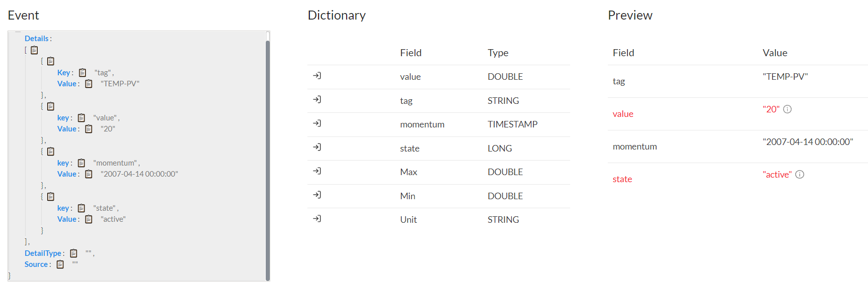This screenshot has height=290, width=868.
Task: Click the map arrow icon for Unit field
Action: 317,219
